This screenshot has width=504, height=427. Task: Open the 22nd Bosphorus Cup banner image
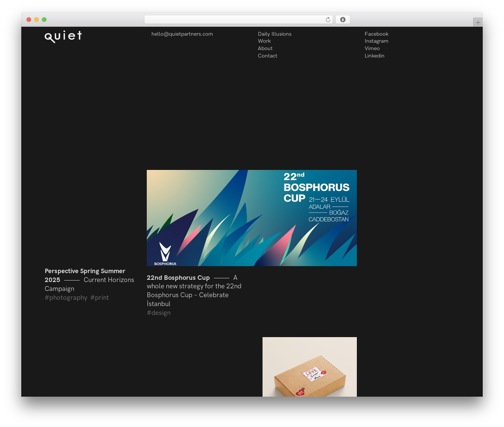tap(252, 218)
